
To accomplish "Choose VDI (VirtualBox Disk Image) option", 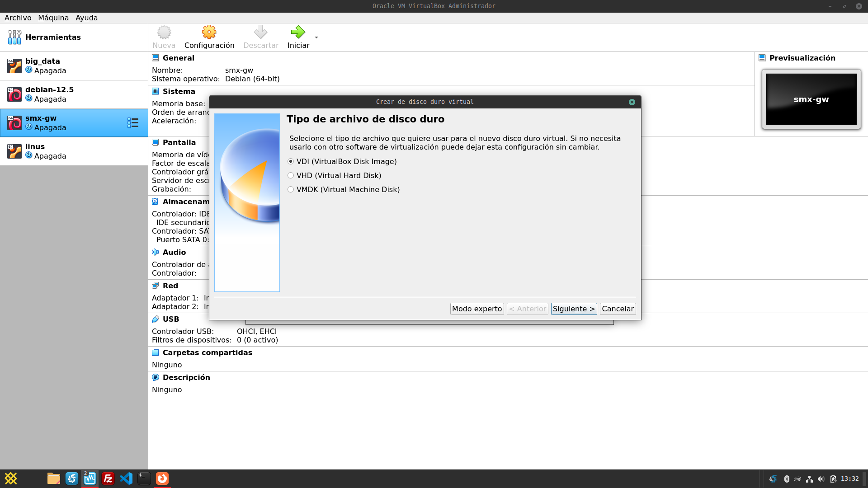I will point(342,162).
